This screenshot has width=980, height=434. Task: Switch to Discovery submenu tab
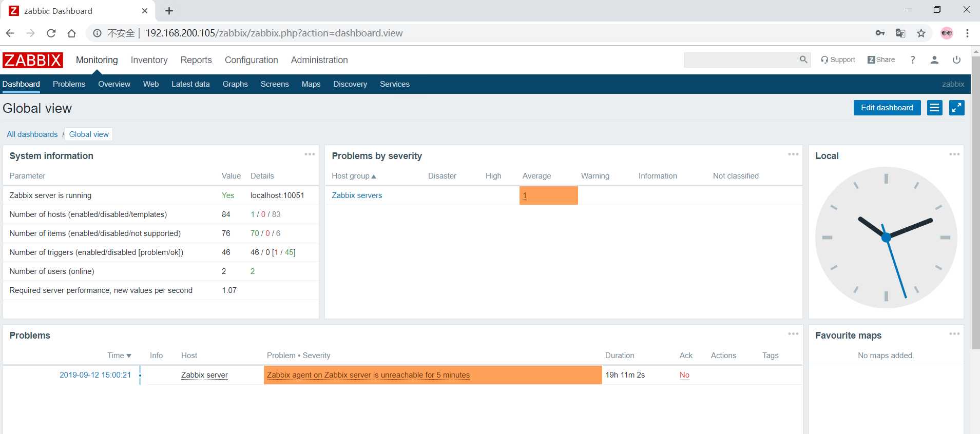pyautogui.click(x=350, y=84)
